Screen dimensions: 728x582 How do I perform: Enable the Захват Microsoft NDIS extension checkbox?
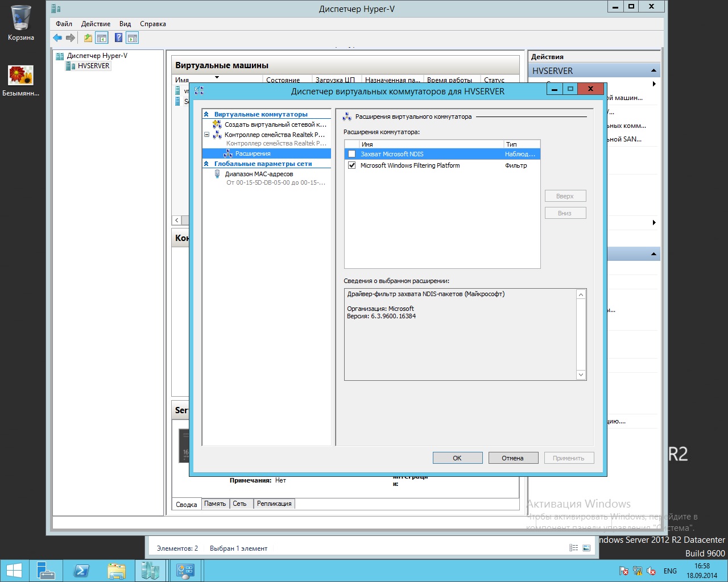[x=352, y=154]
